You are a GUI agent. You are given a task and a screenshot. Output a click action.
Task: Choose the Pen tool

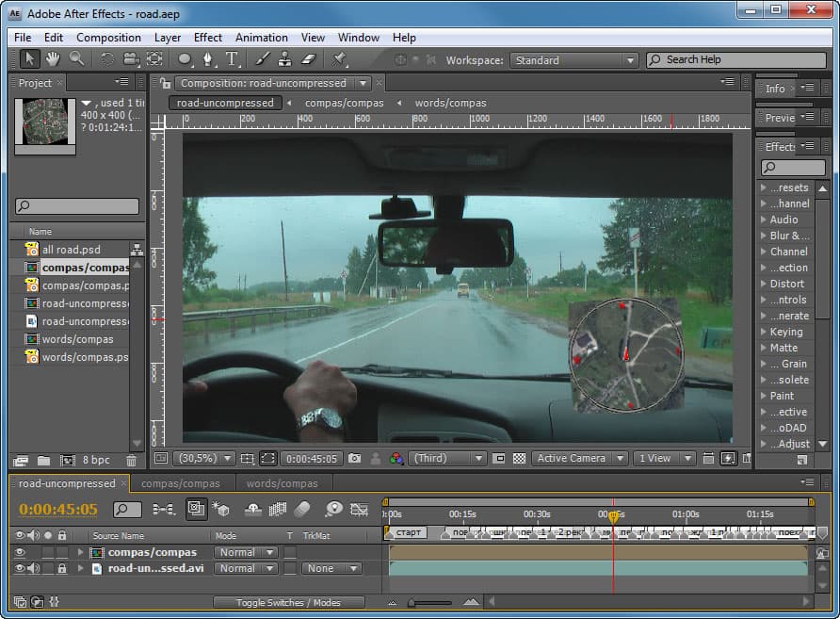209,58
